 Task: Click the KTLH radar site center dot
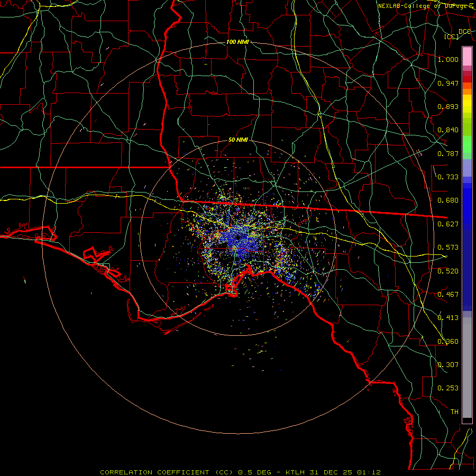pos(238,237)
